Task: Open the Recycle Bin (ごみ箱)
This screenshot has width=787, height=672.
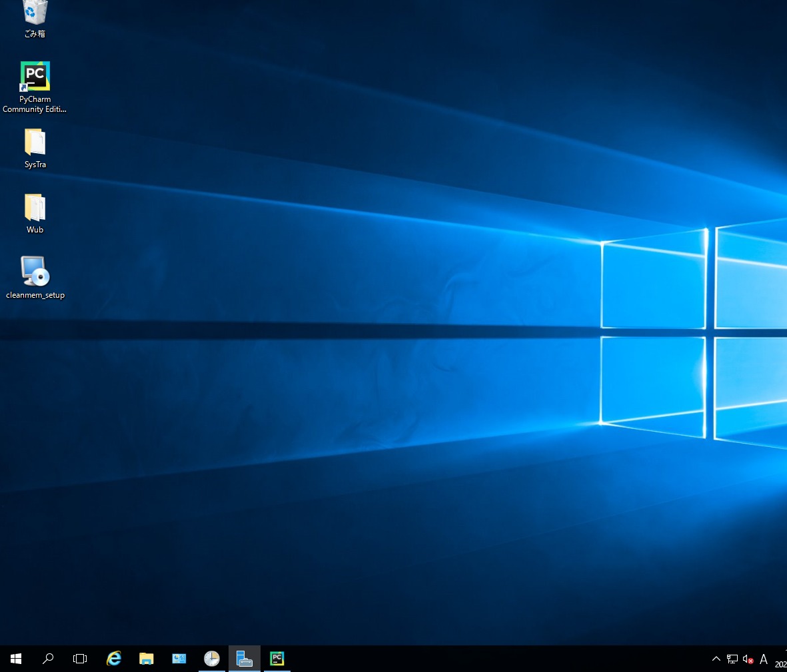Action: 35,13
